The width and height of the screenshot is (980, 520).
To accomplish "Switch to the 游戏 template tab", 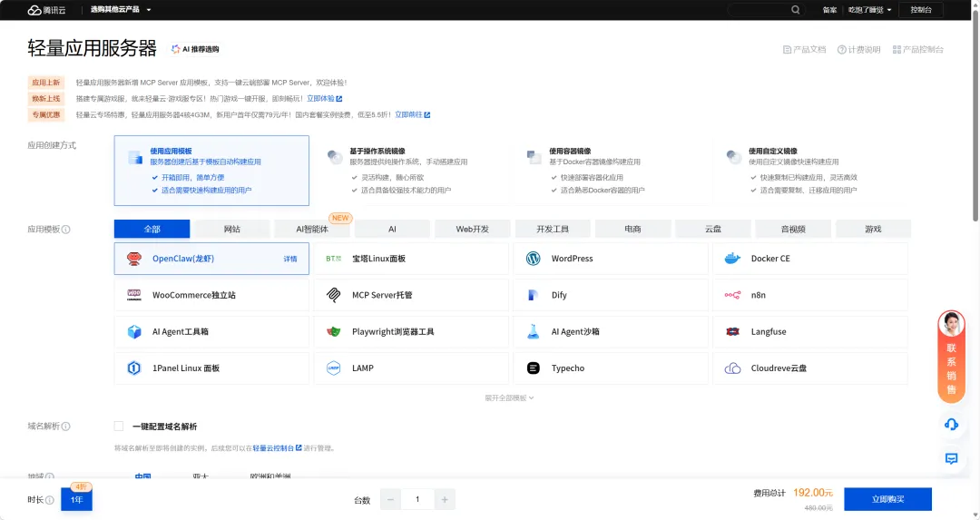I will (x=873, y=229).
